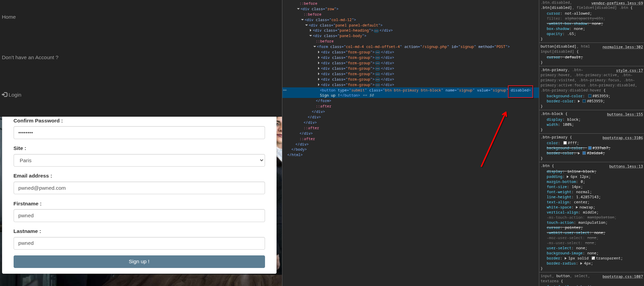This screenshot has width=644, height=286.
Task: Open the #337ab7 color swatch
Action: (590, 148)
